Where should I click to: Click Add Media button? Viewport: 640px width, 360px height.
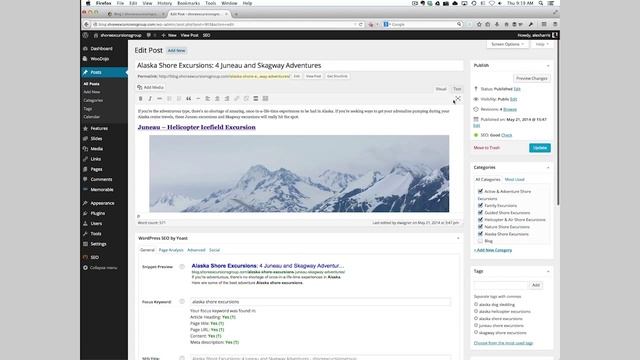point(151,87)
